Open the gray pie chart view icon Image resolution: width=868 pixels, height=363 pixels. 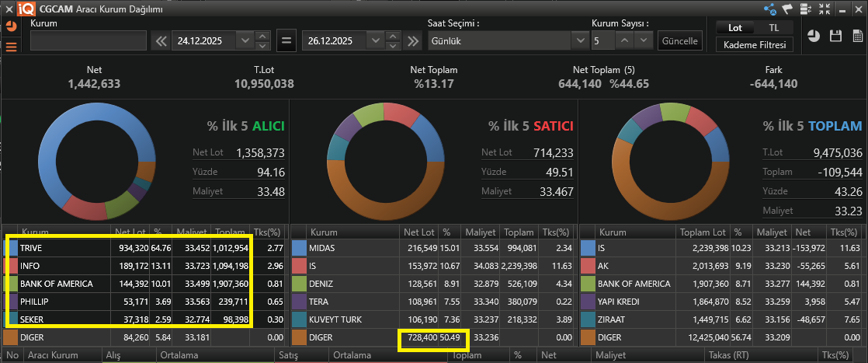coord(813,36)
